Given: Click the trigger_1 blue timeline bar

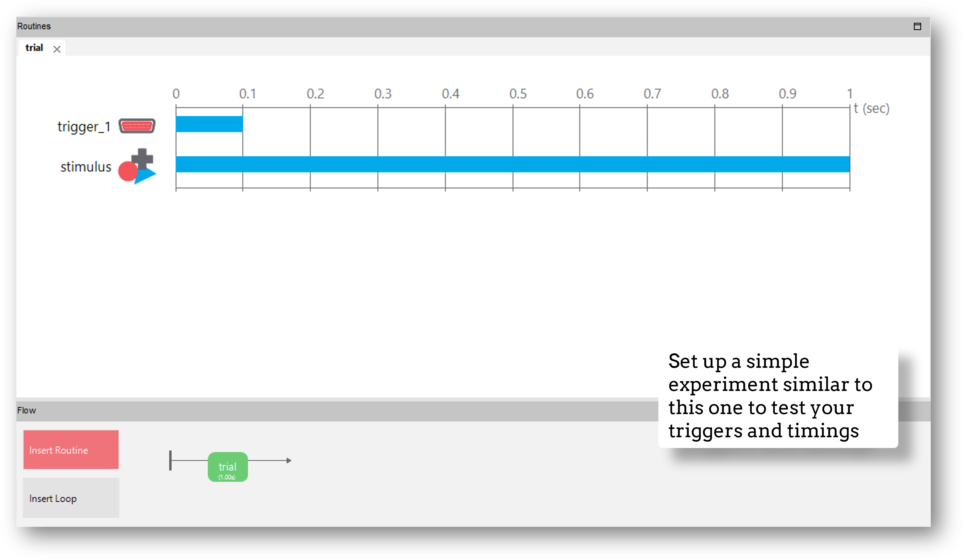Looking at the screenshot, I should [x=209, y=124].
